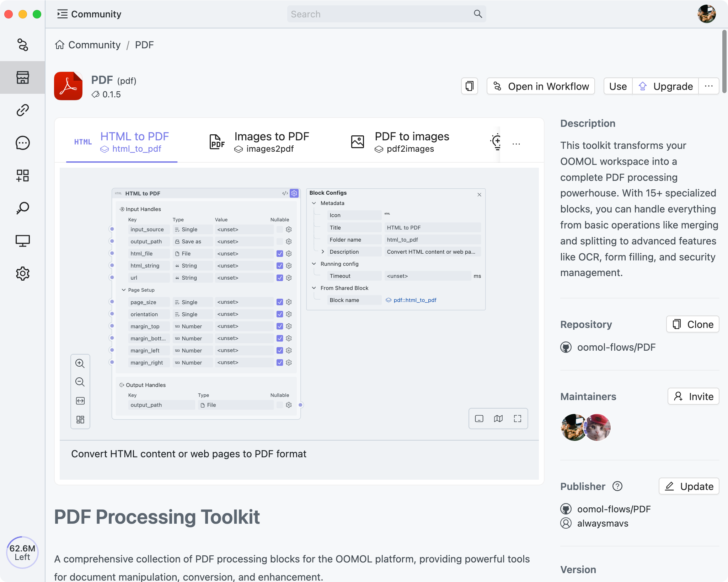Viewport: 728px width, 582px height.
Task: Expand the Description row in Block Configs
Action: (x=323, y=252)
